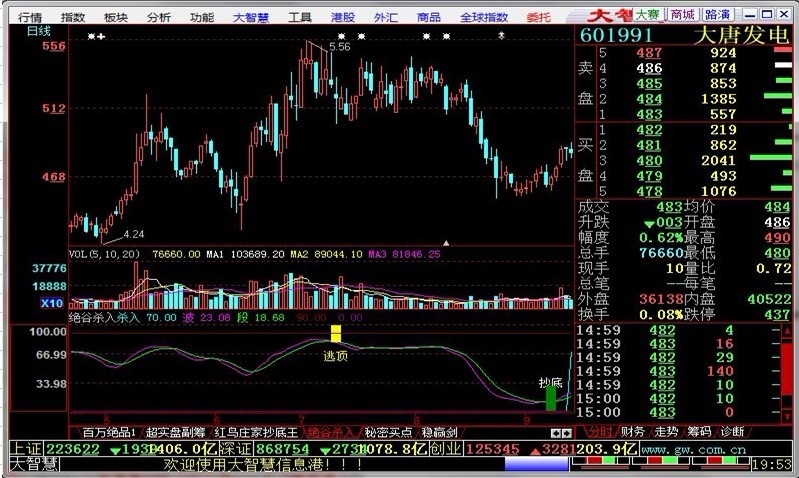Viewport: 799px width, 478px height.
Task: Click the 大赛 button
Action: click(x=648, y=14)
